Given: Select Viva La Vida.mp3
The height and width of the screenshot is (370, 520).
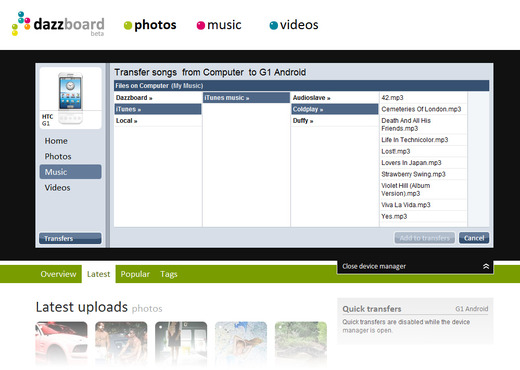Looking at the screenshot, I should pos(423,205).
